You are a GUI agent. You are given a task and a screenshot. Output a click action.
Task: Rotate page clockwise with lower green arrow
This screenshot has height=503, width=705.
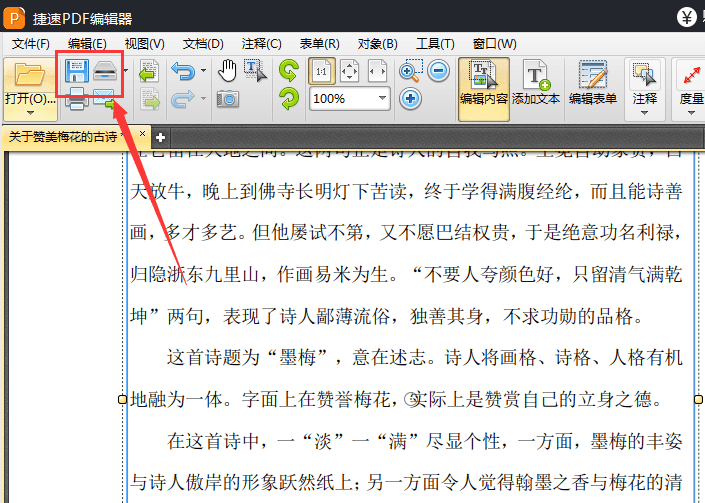point(289,99)
